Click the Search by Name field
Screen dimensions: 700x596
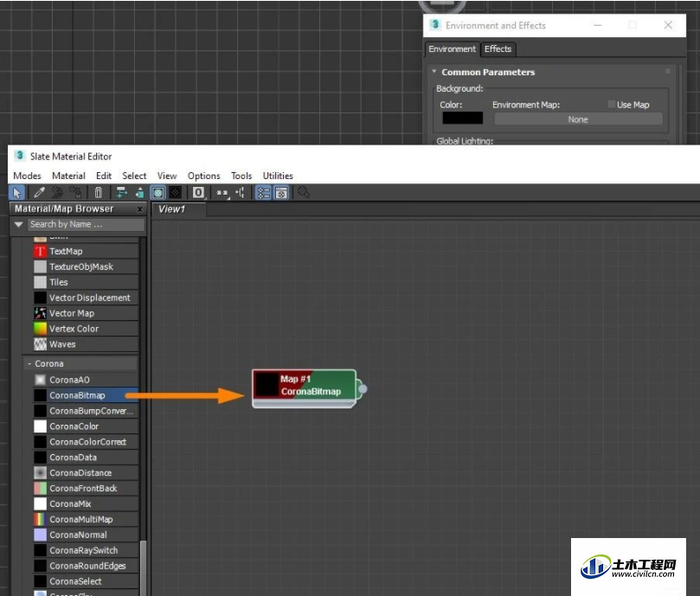point(87,224)
